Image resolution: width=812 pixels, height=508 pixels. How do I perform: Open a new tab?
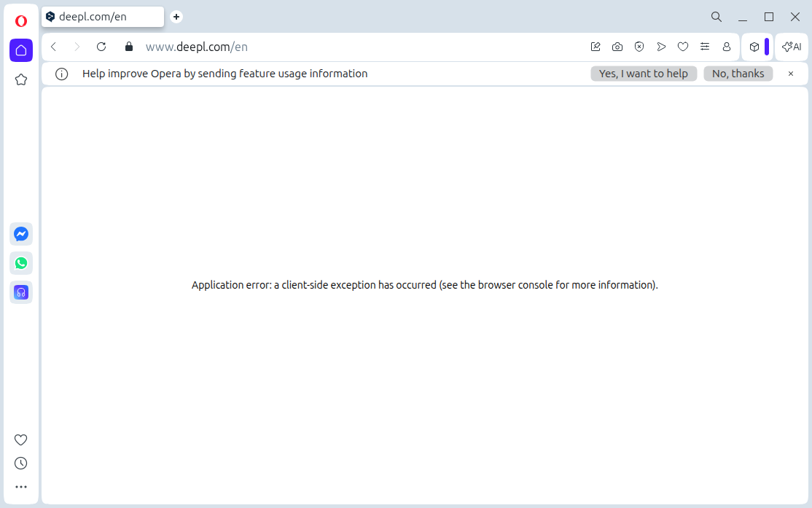[x=176, y=16]
